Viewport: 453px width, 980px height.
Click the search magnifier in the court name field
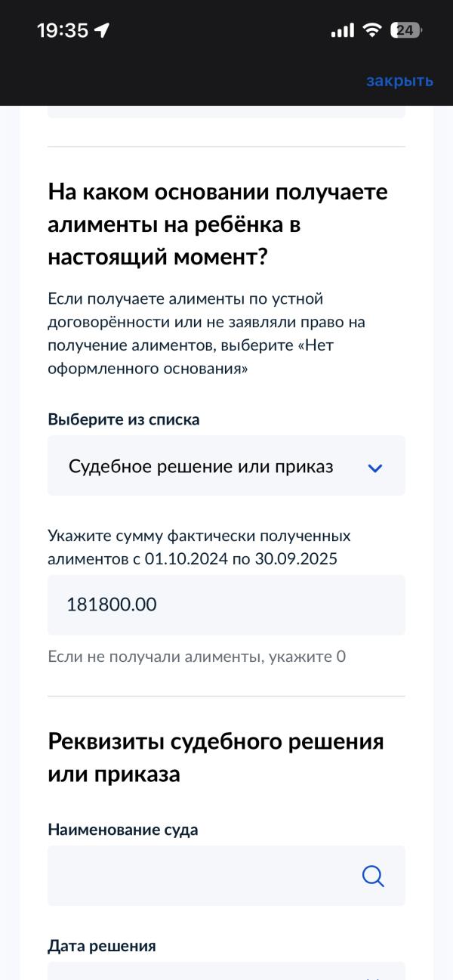[x=373, y=876]
